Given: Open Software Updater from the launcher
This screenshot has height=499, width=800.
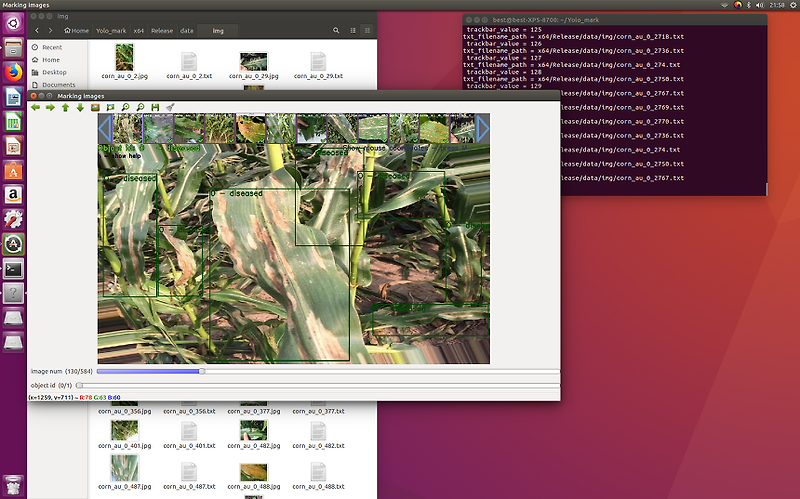Looking at the screenshot, I should [13, 244].
